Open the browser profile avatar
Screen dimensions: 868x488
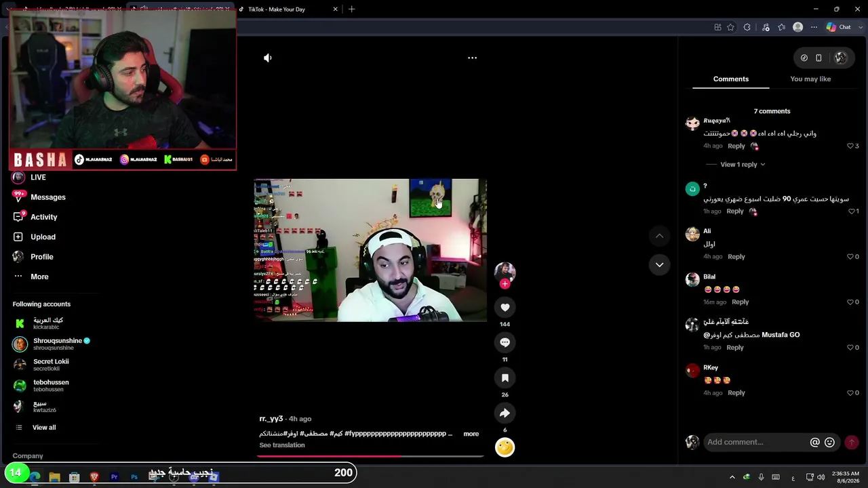(798, 27)
